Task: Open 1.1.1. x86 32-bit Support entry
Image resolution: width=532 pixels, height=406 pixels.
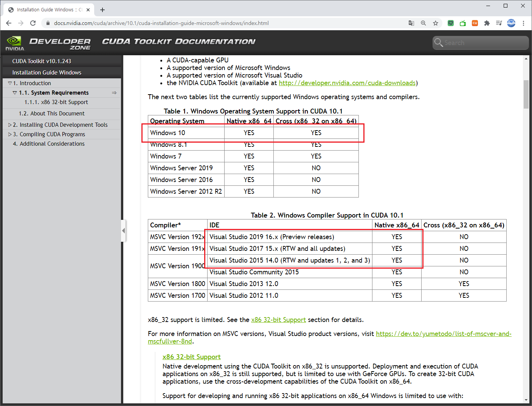Action: 56,102
